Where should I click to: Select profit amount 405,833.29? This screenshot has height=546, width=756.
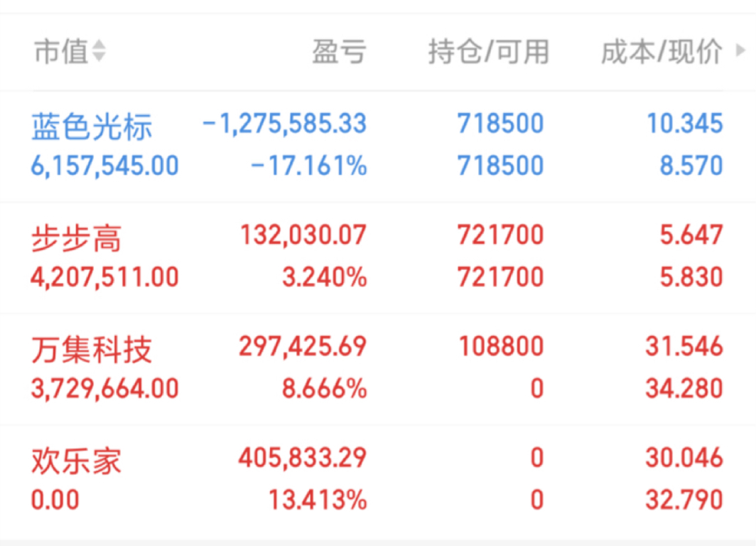point(303,459)
